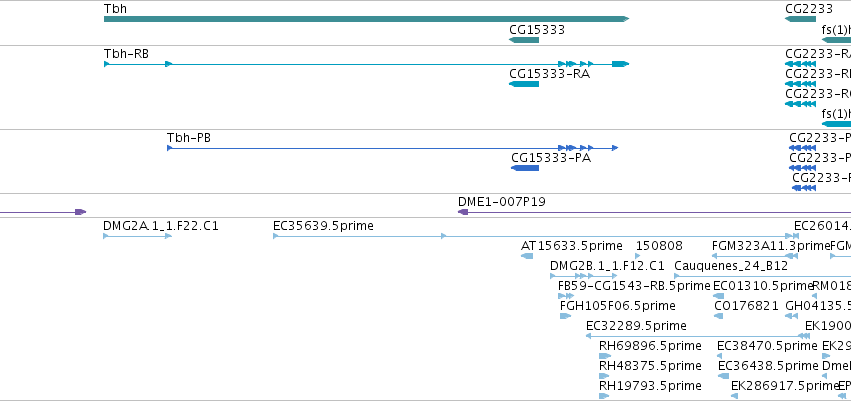Click the RH69896.5prime EST label
This screenshot has height=401, width=851.
pyautogui.click(x=650, y=346)
